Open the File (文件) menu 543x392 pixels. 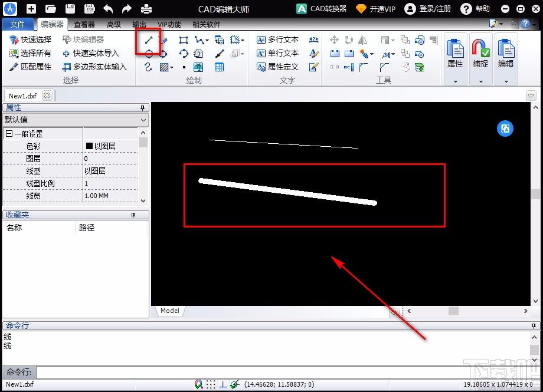point(17,24)
